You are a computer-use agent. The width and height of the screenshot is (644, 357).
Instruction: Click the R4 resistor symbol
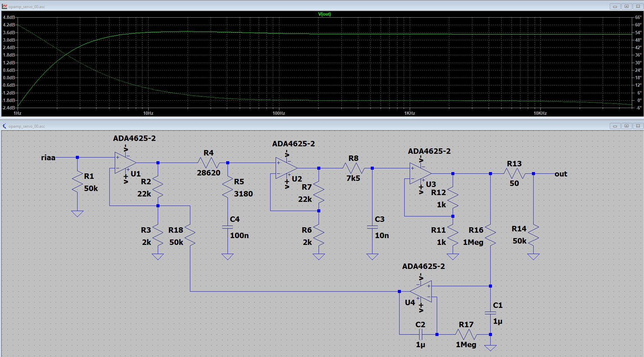[x=209, y=163]
